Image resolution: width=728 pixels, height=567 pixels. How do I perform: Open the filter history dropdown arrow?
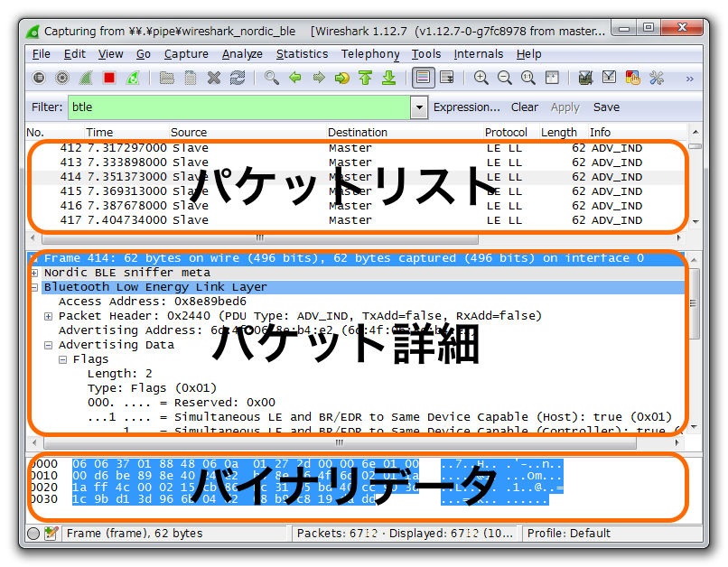coord(418,107)
